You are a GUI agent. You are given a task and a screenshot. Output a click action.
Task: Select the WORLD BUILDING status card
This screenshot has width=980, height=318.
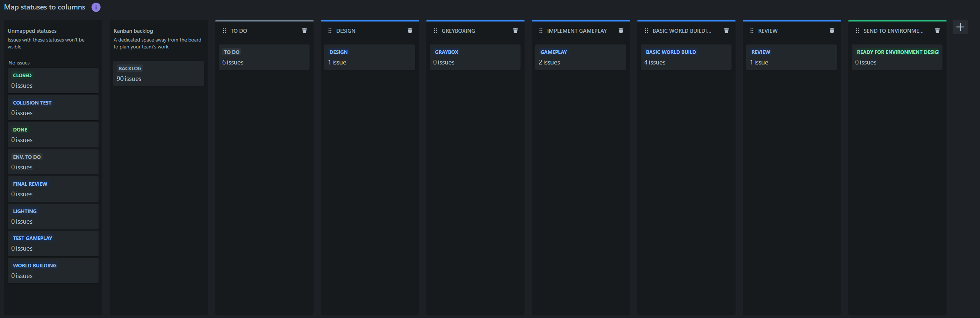(53, 270)
